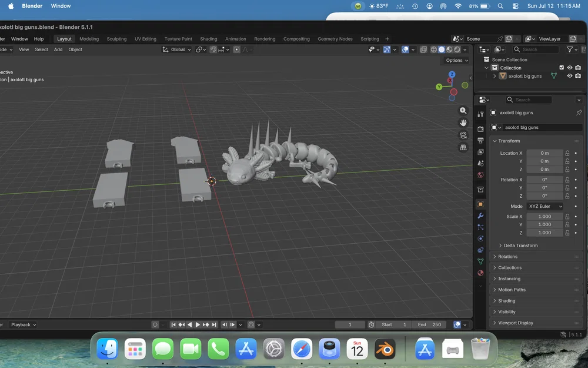Switch to the Modeling workspace tab
The height and width of the screenshot is (368, 588).
coord(89,39)
